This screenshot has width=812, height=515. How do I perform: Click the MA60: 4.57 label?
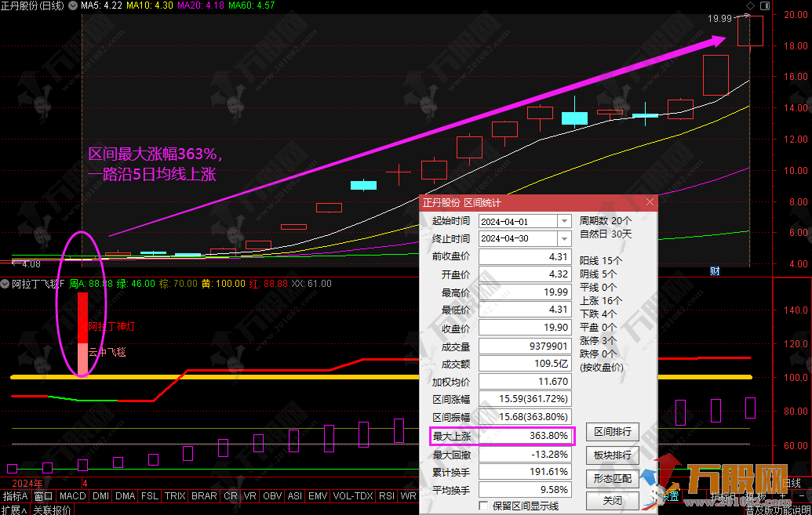(x=252, y=5)
